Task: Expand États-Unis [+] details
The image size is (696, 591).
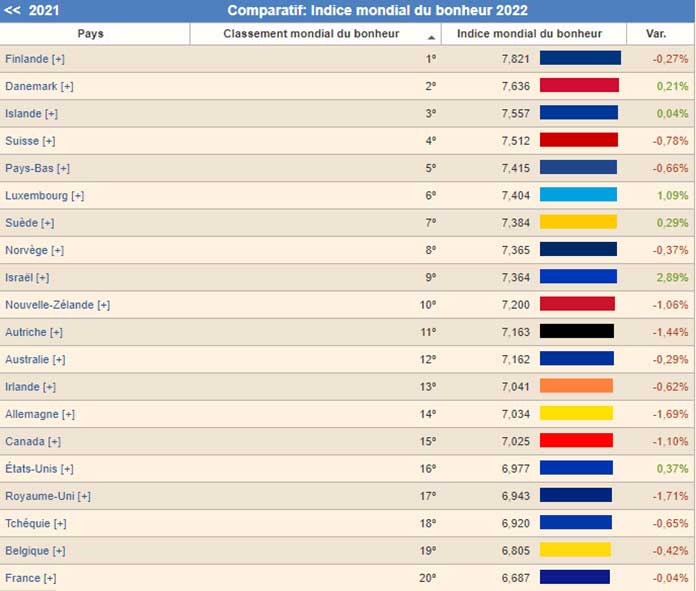Action: tap(67, 468)
